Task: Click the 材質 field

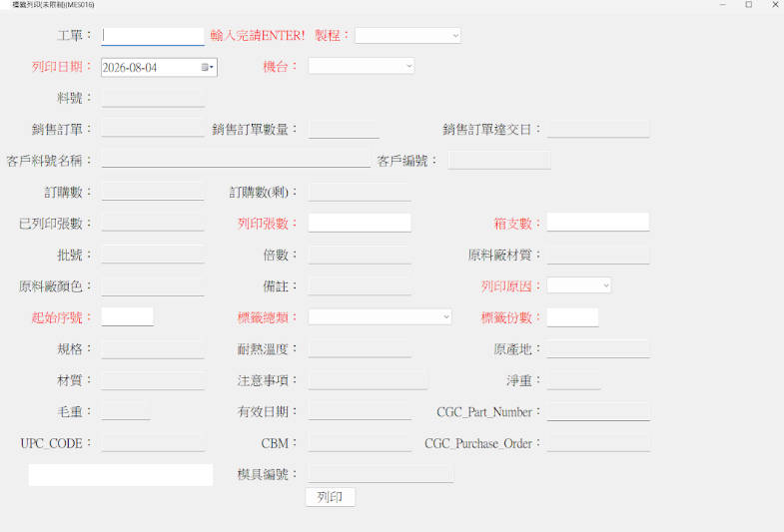Action: point(153,380)
